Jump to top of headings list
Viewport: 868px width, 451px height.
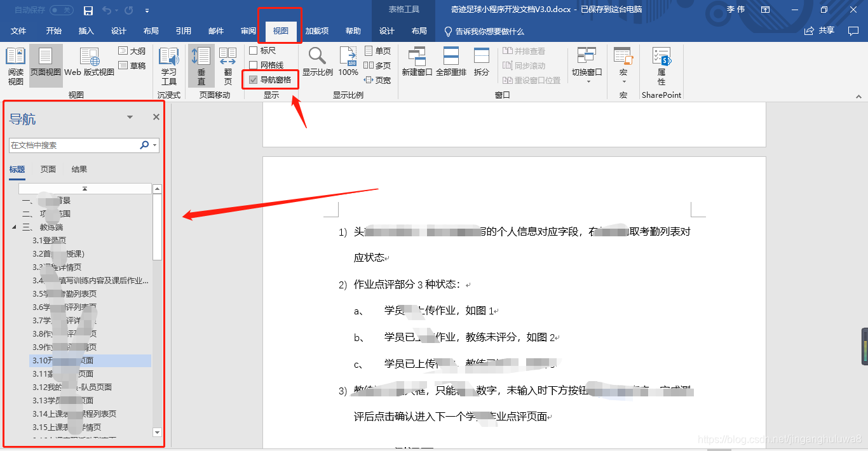[85, 189]
